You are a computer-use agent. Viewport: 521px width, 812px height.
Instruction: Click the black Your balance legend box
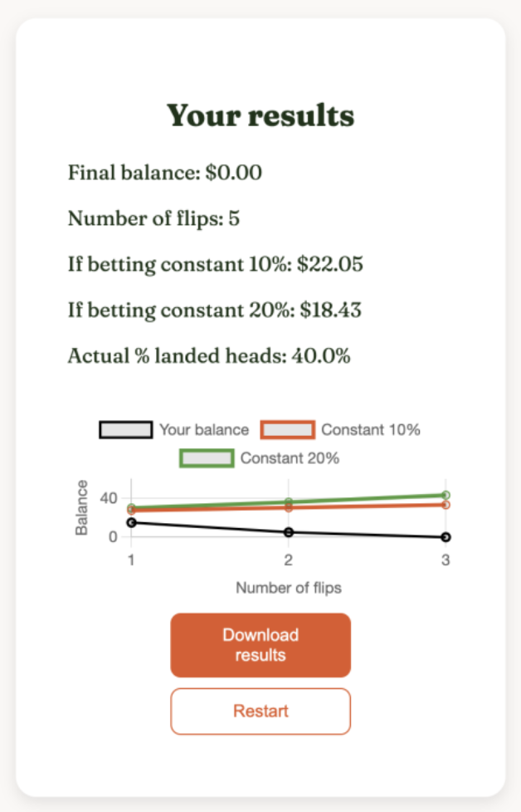pyautogui.click(x=125, y=429)
